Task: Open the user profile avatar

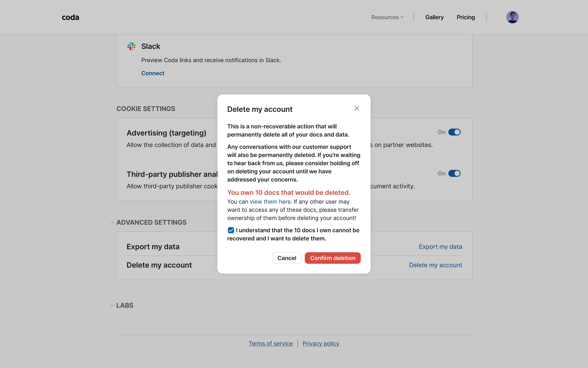Action: coord(512,17)
